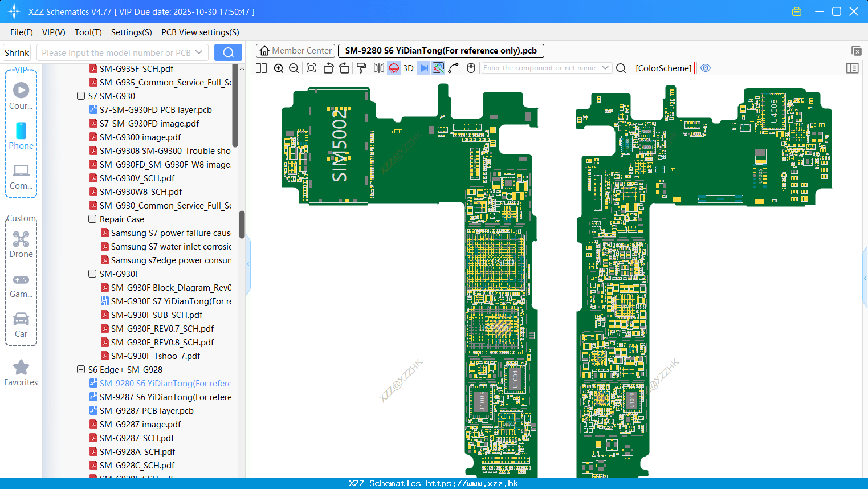
Task: Select the Phone category
Action: point(21,136)
